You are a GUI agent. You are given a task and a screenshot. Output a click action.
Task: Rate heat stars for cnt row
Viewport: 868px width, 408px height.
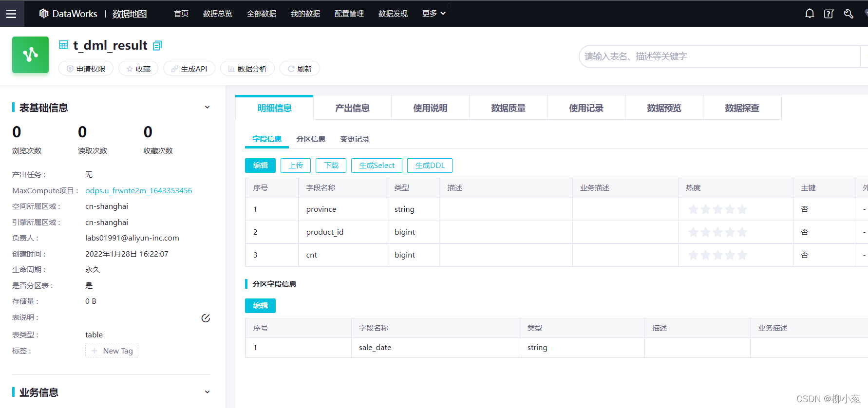[717, 255]
